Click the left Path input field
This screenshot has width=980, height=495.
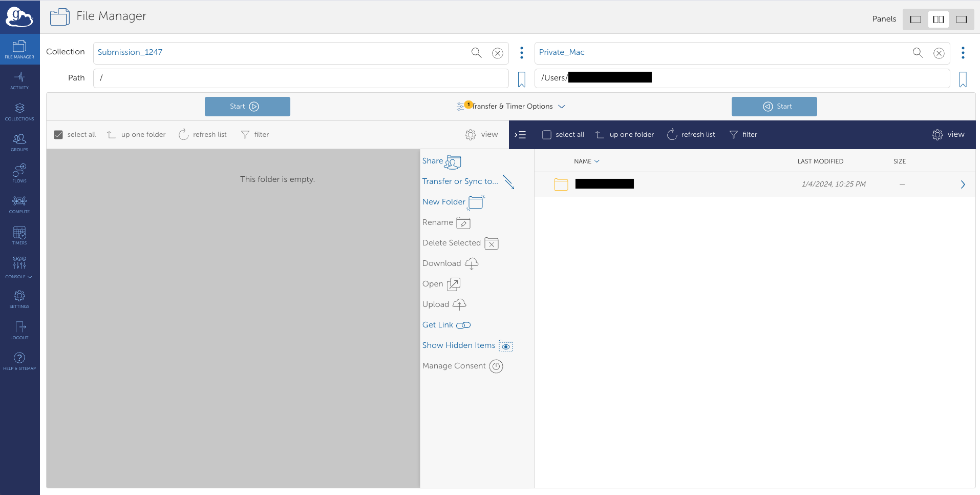pyautogui.click(x=301, y=78)
